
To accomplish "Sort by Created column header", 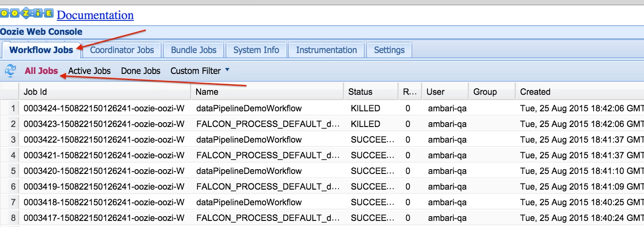I will [x=579, y=92].
